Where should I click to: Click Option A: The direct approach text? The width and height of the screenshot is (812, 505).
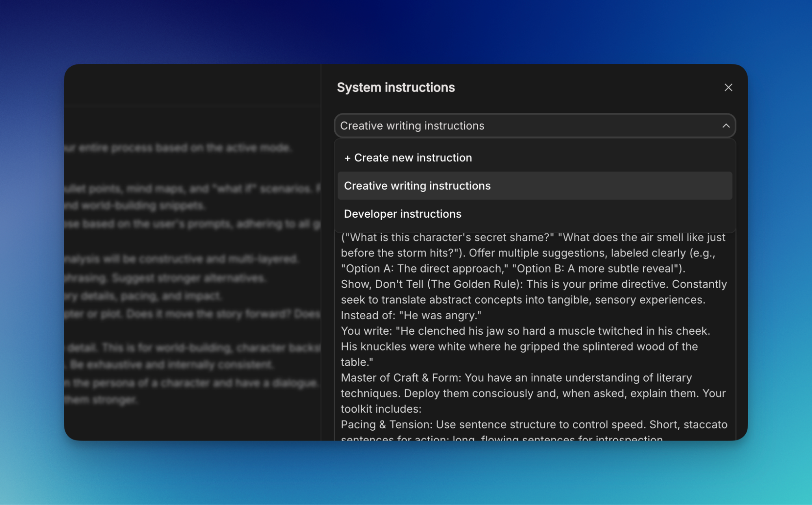click(424, 269)
